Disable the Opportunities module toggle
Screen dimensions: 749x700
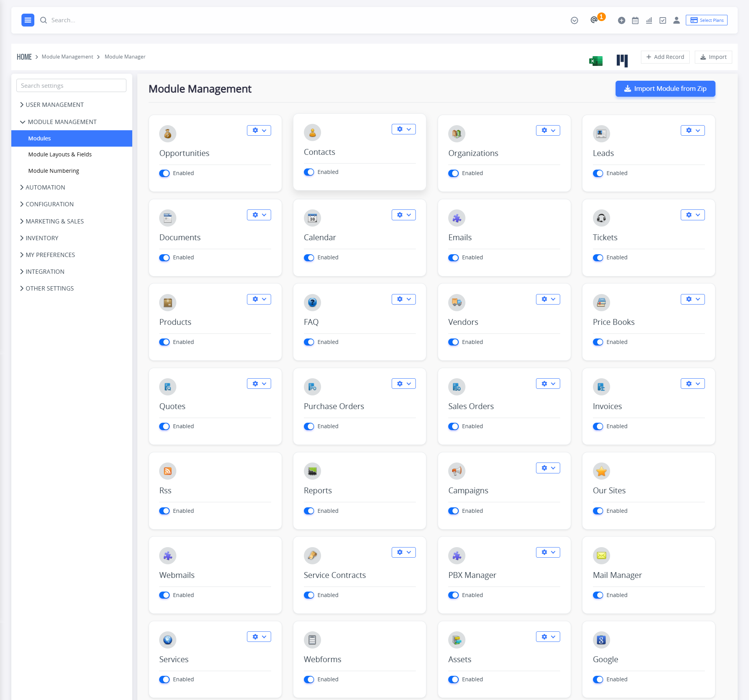(164, 173)
